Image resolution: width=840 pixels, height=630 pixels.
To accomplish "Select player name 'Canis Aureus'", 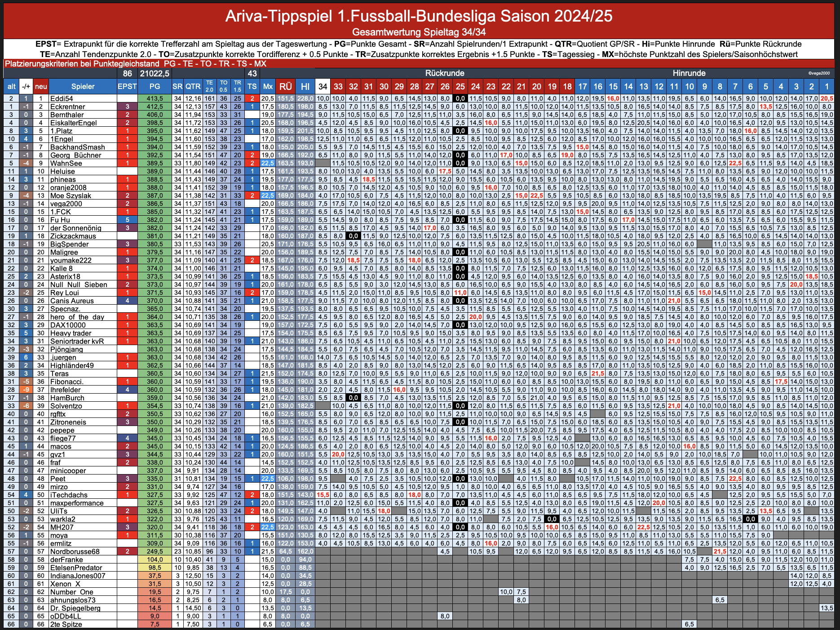I will click(x=72, y=301).
